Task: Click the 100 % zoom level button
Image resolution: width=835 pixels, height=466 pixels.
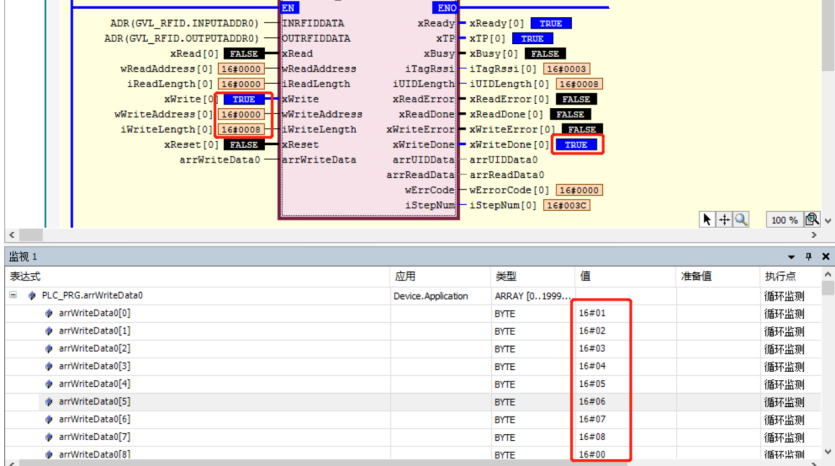Action: [783, 220]
